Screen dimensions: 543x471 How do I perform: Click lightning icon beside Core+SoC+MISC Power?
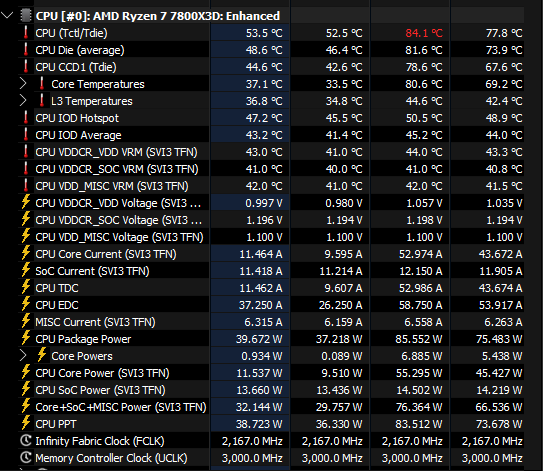tap(26, 406)
